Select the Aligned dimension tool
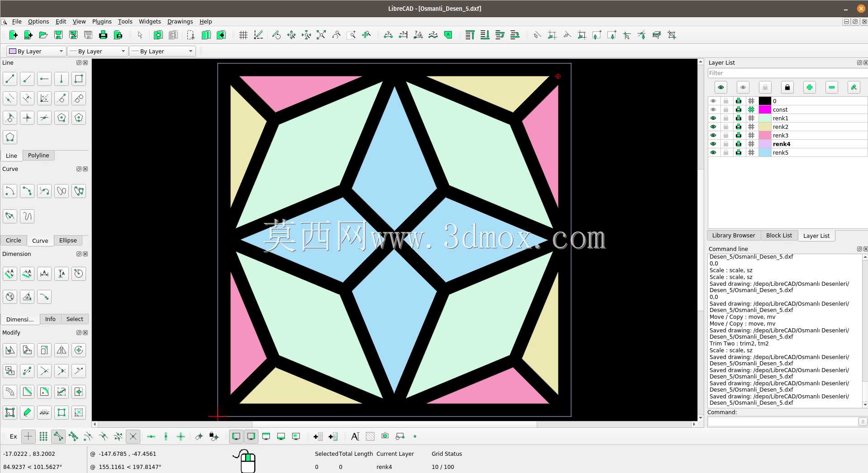Screen dimensions: 868x473 [x=10, y=273]
